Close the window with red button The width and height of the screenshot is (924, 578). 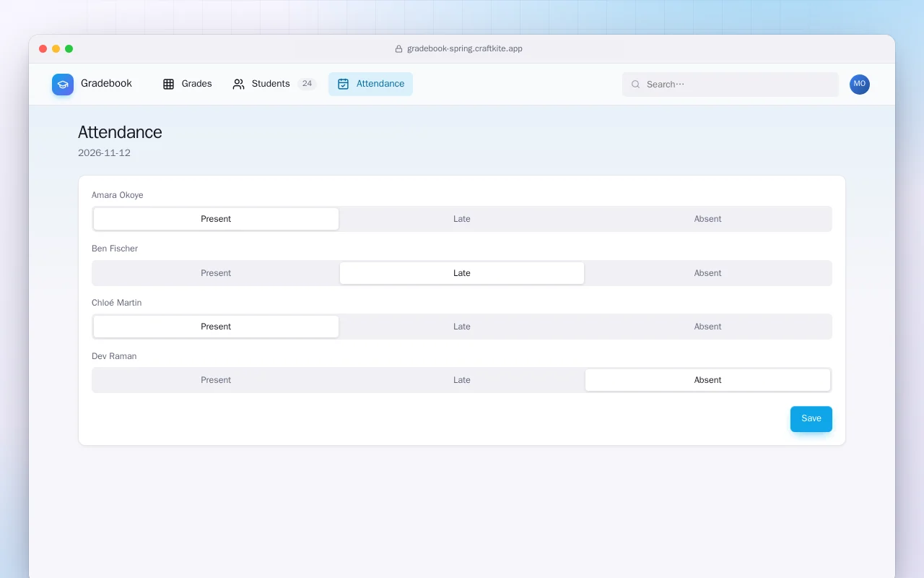pyautogui.click(x=43, y=49)
